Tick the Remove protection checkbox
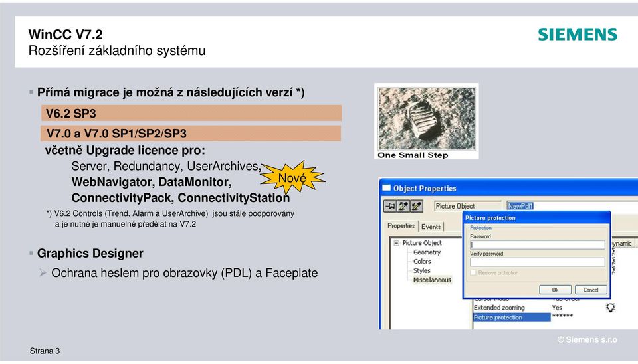Image resolution: width=638 pixels, height=364 pixels. pyautogui.click(x=473, y=272)
